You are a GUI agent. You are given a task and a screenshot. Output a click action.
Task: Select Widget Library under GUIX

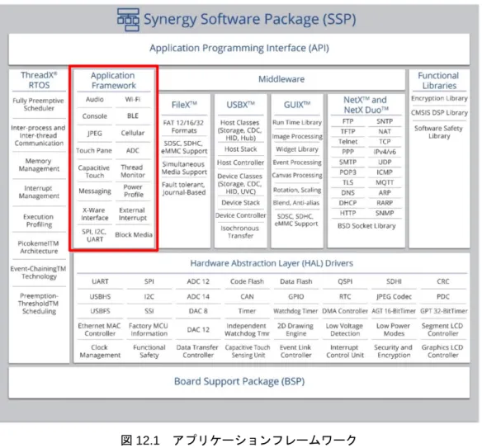[x=297, y=149]
